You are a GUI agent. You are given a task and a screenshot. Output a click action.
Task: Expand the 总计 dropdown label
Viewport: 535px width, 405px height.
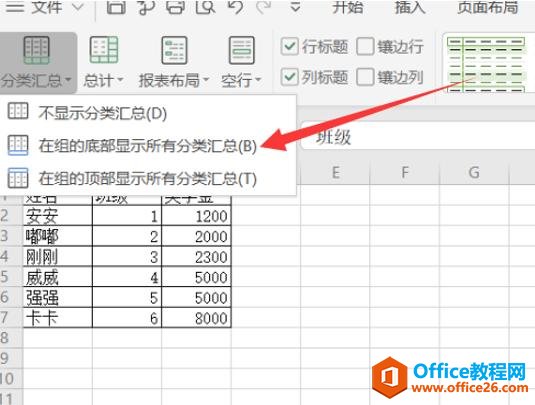pyautogui.click(x=103, y=81)
